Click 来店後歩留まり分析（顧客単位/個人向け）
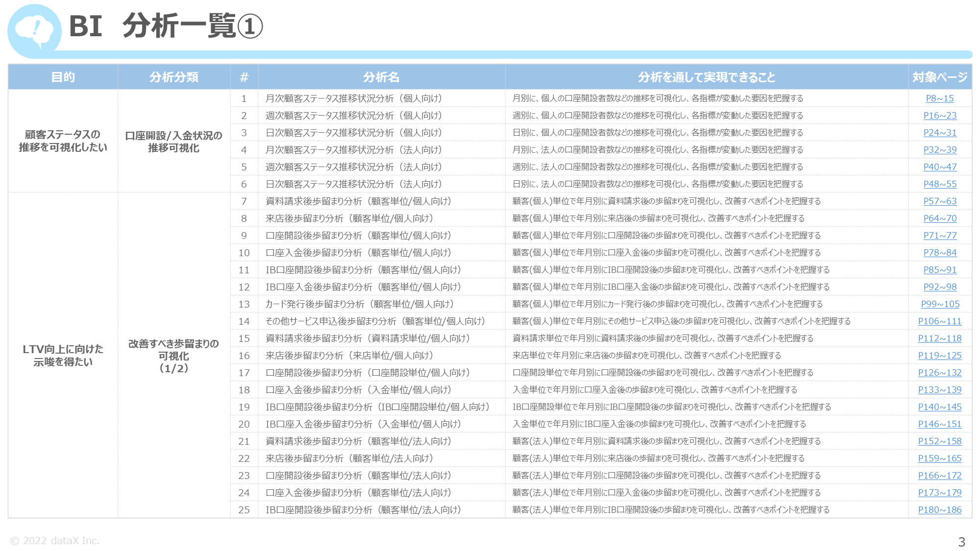The height and width of the screenshot is (551, 980). pos(349,218)
